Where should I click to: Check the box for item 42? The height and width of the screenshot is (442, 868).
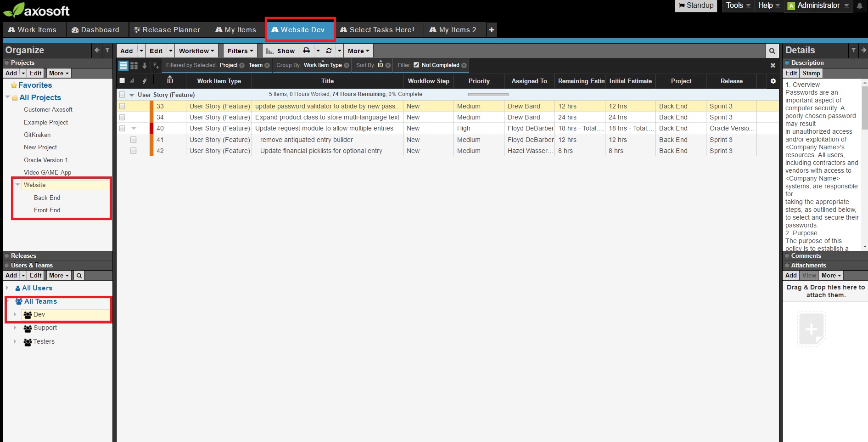click(133, 151)
